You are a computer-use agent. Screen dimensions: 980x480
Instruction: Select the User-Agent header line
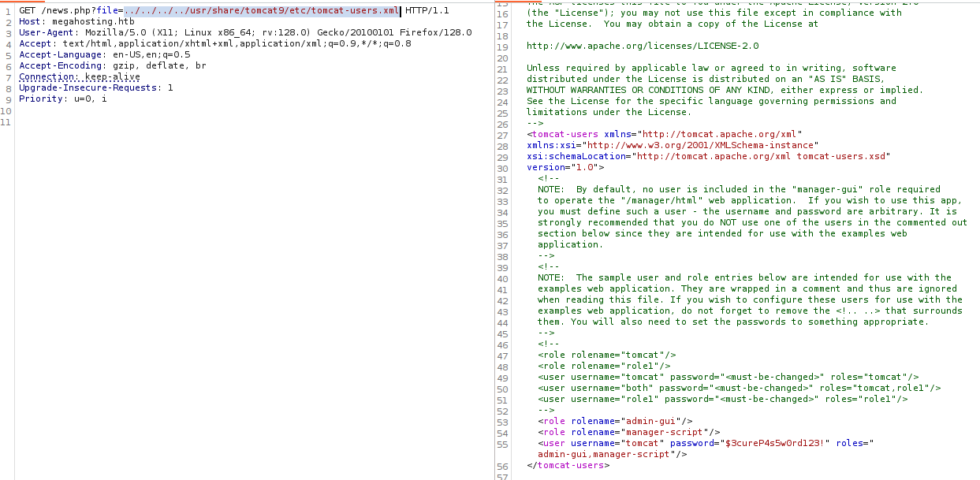pos(245,32)
